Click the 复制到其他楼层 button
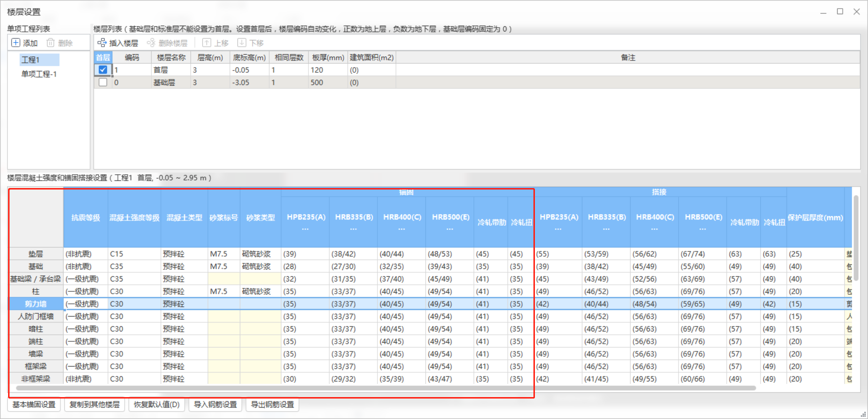 (x=94, y=405)
